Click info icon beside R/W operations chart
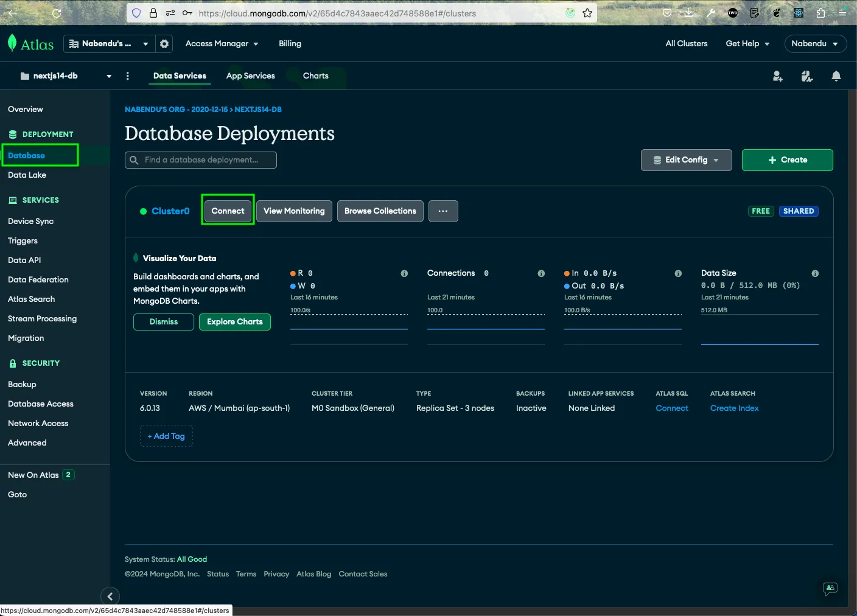This screenshot has height=616, width=857. point(404,273)
